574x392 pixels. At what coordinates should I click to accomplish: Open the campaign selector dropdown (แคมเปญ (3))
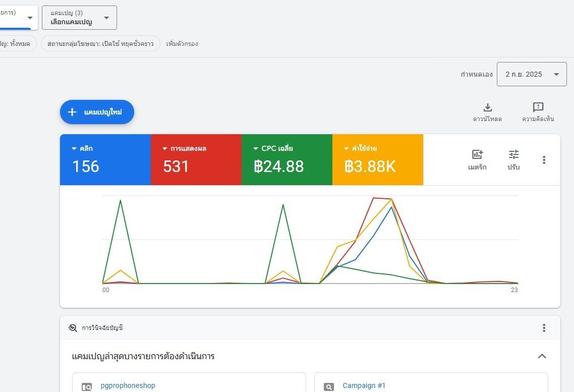coord(79,18)
